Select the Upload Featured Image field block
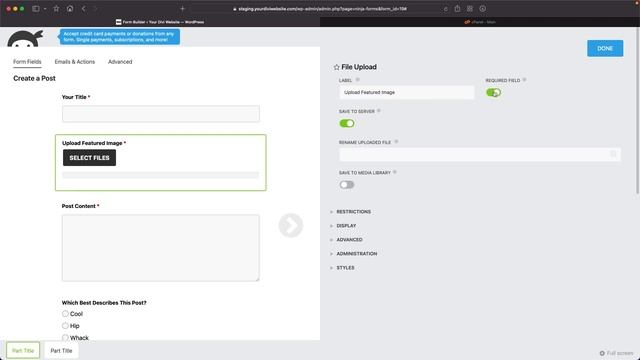 tap(160, 162)
